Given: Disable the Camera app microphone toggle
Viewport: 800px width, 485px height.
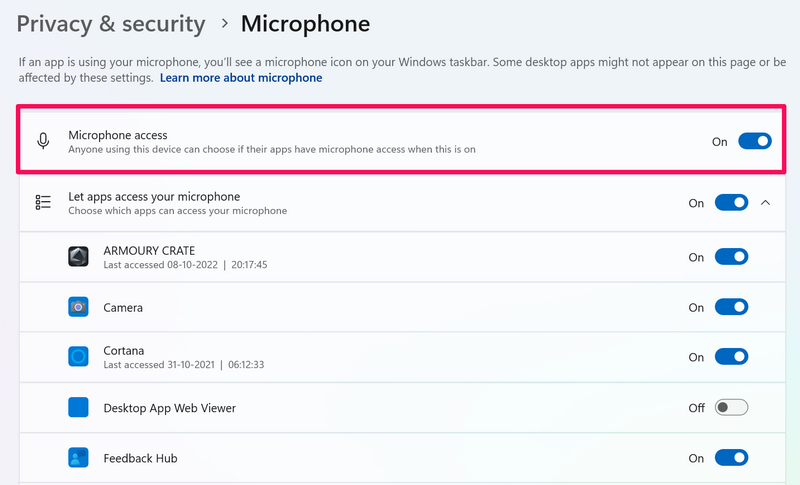Looking at the screenshot, I should tap(732, 307).
